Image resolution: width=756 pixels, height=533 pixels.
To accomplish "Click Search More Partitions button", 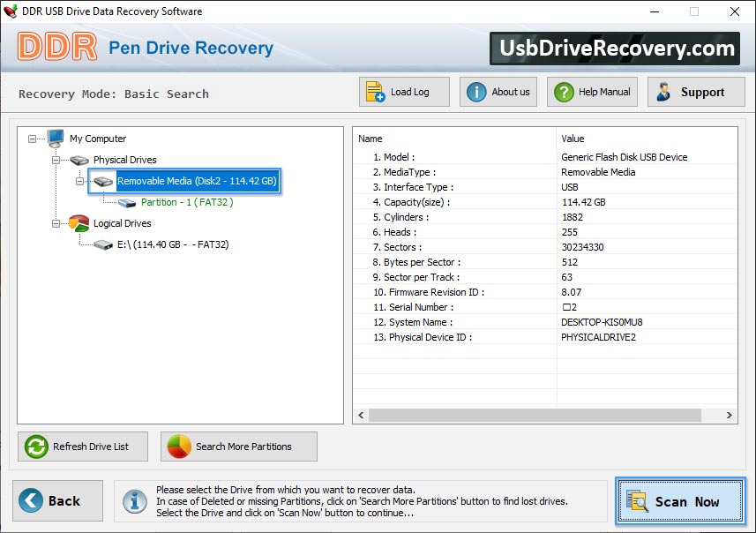I will 239,447.
